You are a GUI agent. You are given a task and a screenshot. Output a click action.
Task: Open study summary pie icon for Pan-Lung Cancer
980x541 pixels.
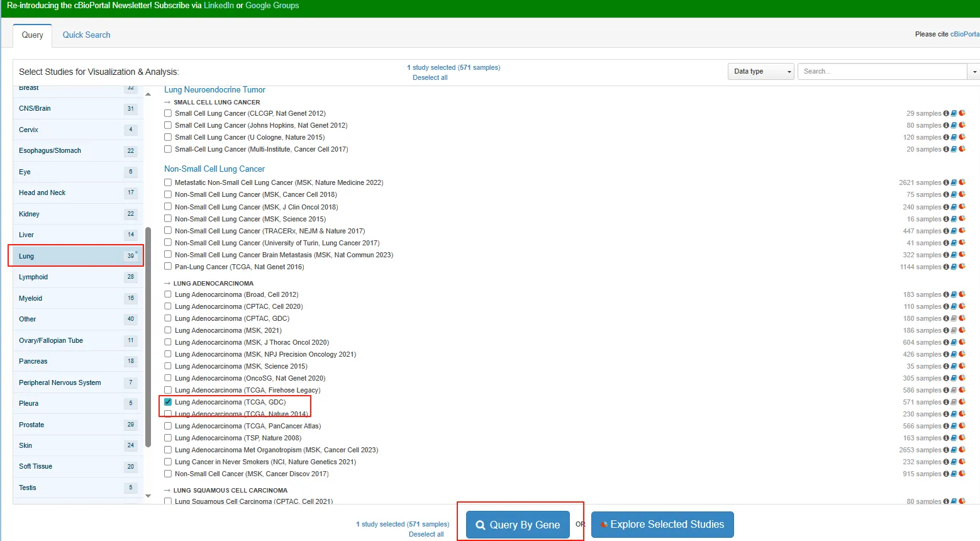(x=962, y=267)
